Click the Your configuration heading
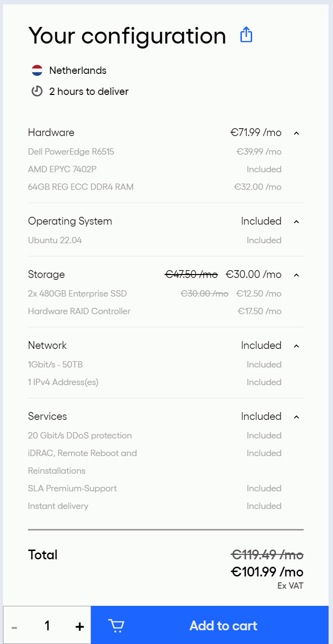 coord(127,36)
